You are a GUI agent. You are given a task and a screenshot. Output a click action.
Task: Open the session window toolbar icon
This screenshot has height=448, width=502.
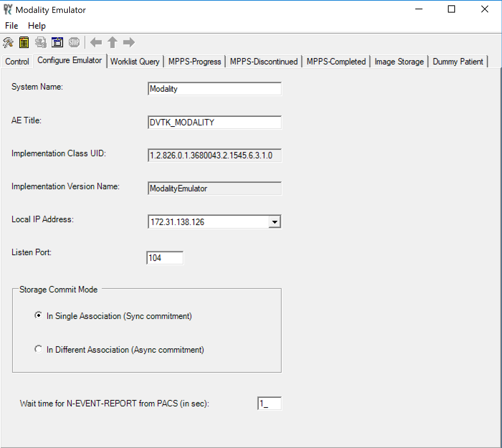(x=57, y=42)
